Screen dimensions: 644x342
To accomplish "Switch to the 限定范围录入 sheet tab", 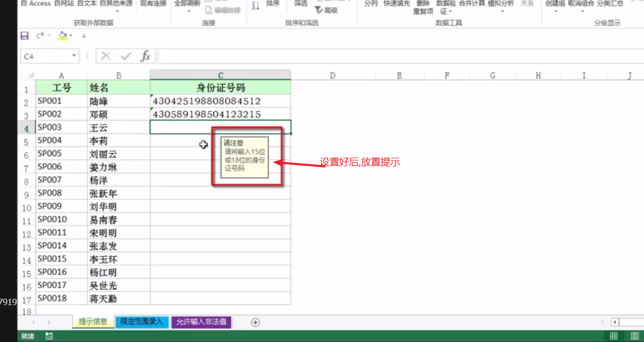I will coord(141,321).
